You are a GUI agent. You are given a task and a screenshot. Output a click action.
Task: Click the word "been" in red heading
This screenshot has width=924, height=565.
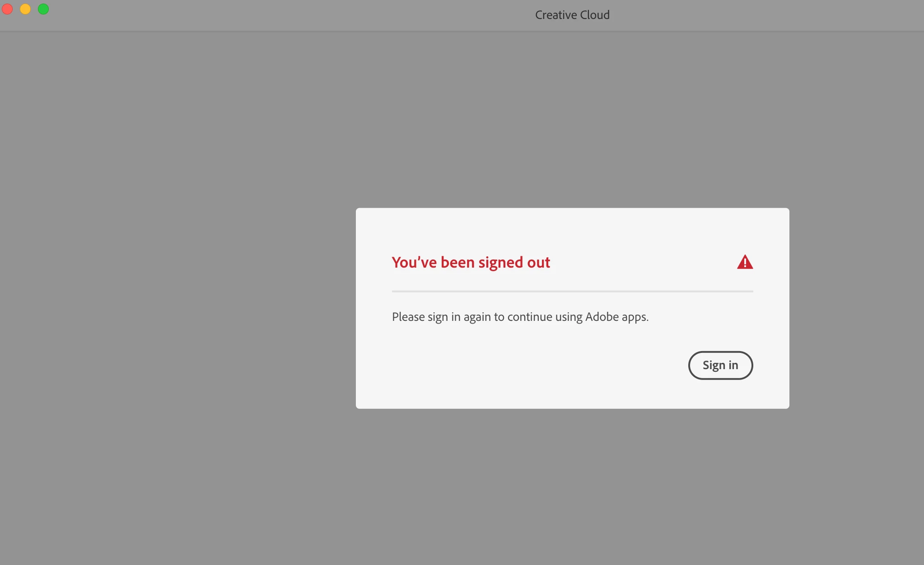pyautogui.click(x=457, y=262)
